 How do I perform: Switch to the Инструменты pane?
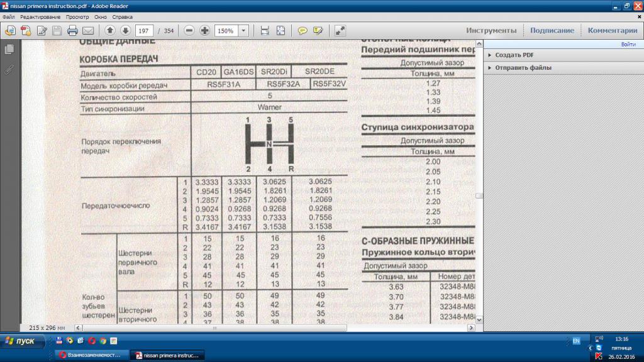click(491, 30)
